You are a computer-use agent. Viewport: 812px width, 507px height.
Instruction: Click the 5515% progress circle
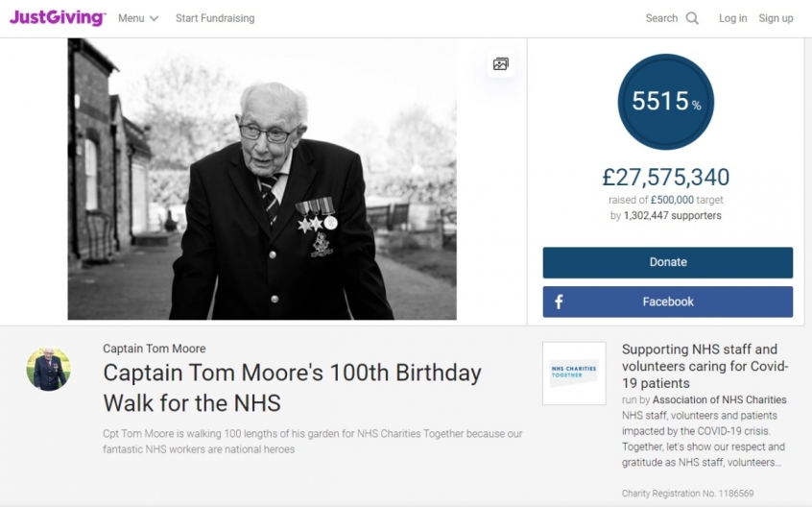667,101
